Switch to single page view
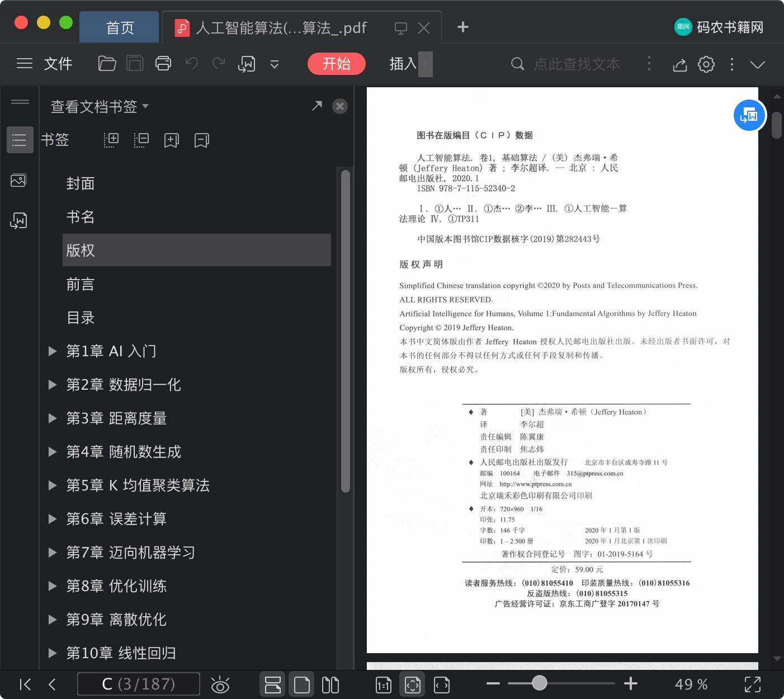 click(x=302, y=684)
